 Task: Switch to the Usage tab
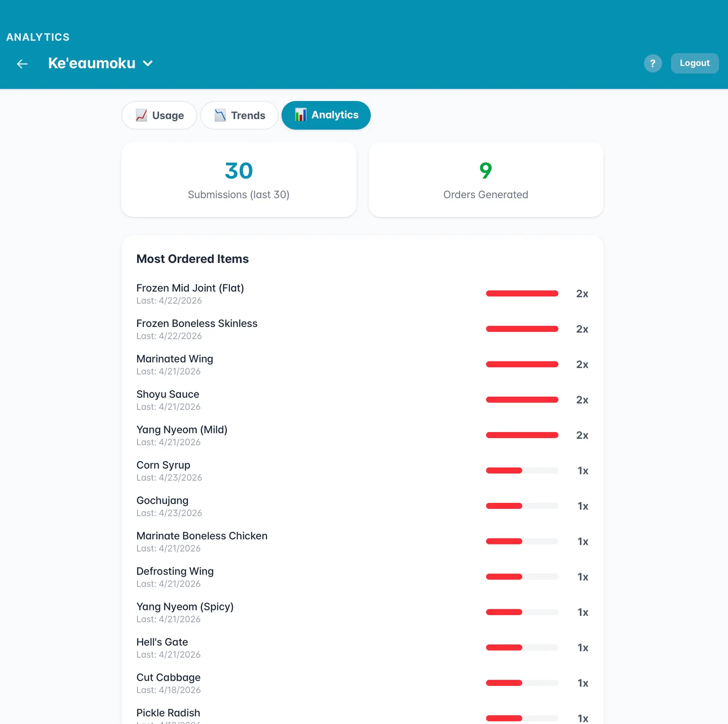tap(159, 116)
